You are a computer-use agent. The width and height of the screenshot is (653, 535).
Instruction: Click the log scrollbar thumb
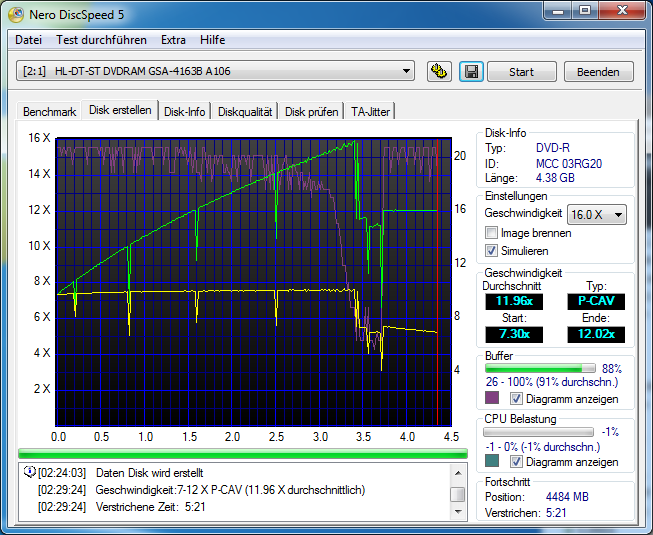(458, 495)
